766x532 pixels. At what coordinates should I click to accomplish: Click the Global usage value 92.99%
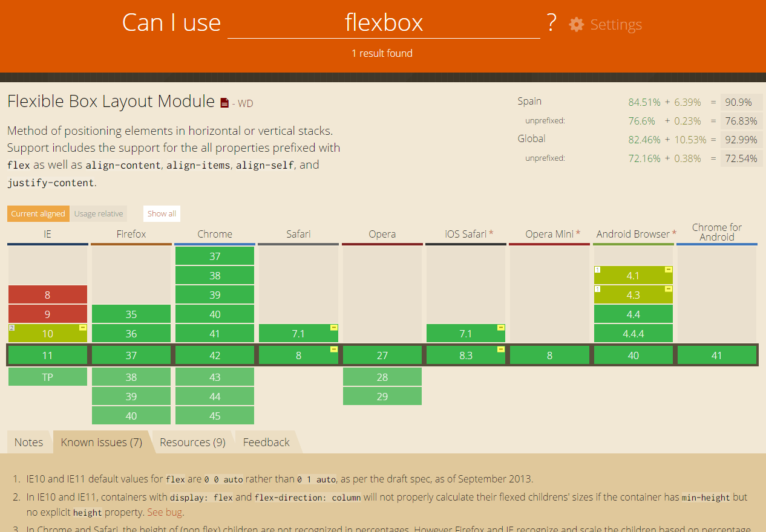(741, 140)
